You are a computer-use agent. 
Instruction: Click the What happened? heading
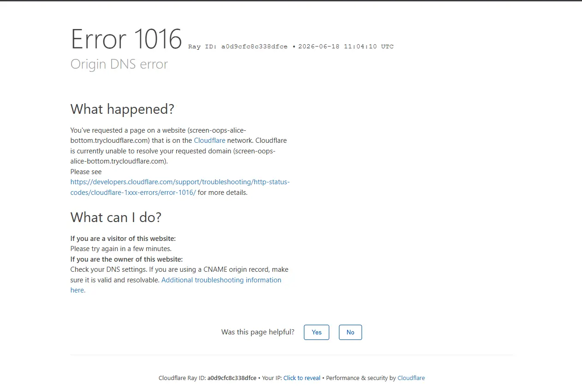click(122, 110)
